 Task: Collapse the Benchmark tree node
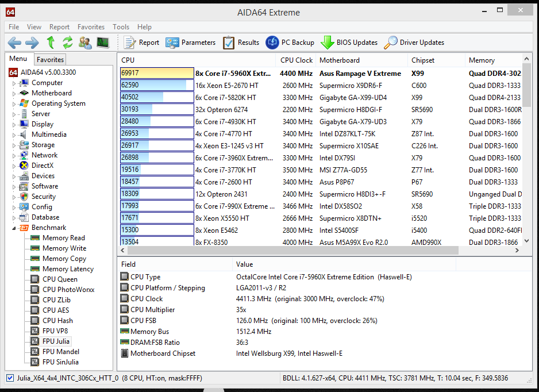(x=14, y=228)
